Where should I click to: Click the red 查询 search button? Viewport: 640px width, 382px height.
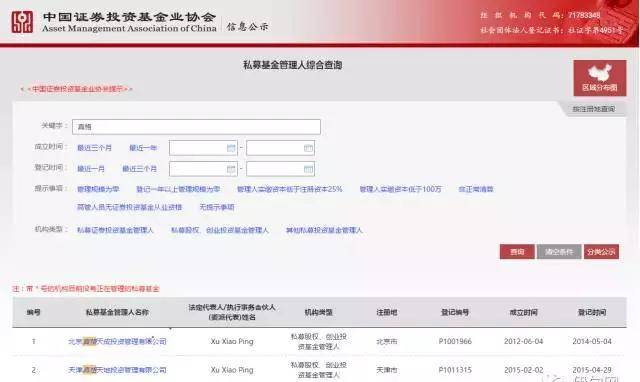click(517, 252)
